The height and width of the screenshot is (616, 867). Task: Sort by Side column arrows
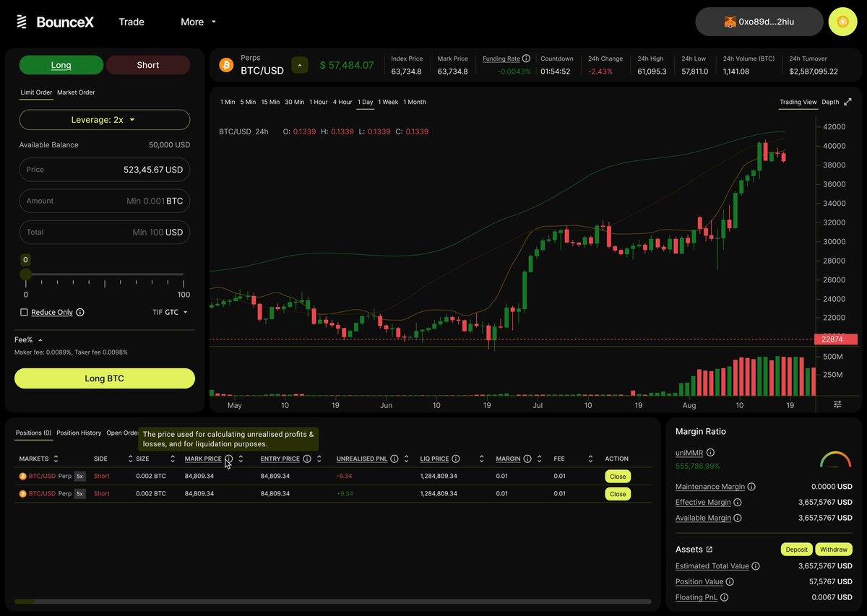point(131,459)
